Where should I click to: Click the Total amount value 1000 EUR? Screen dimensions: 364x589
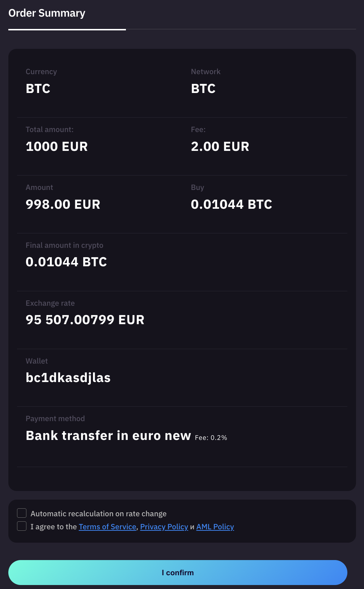(57, 147)
